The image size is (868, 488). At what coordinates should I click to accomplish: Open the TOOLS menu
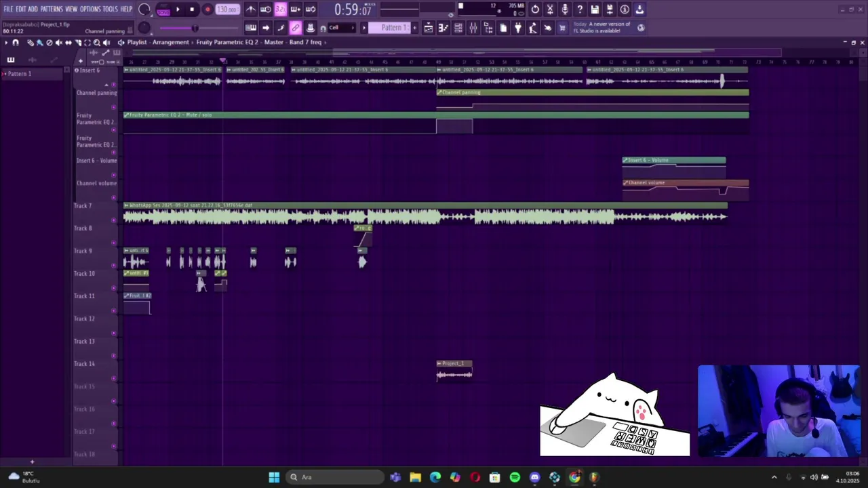(110, 9)
